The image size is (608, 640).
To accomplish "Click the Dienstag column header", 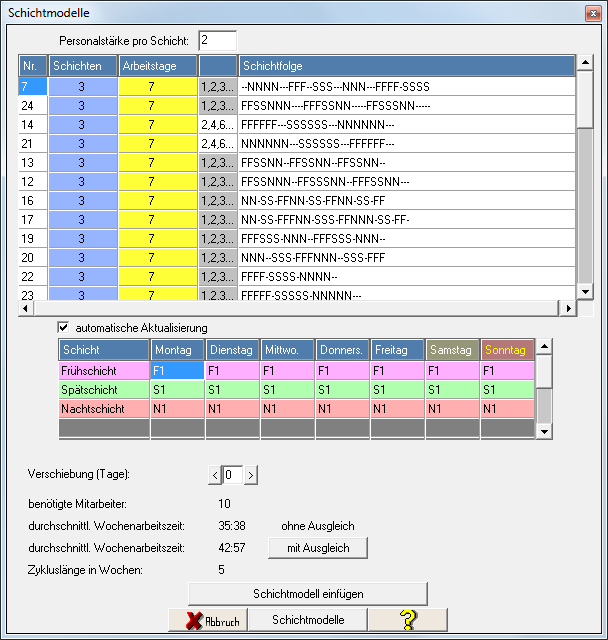I will coord(233,350).
